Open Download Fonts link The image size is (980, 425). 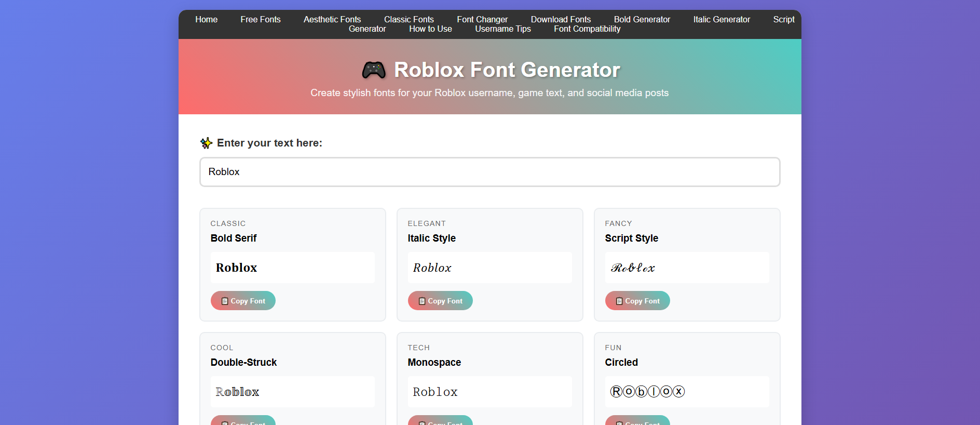[561, 19]
